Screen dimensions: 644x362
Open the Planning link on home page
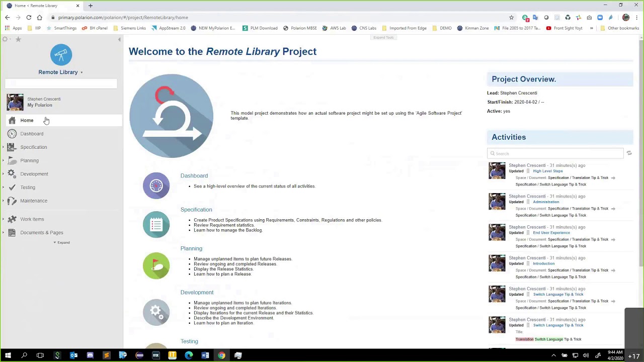pos(191,248)
